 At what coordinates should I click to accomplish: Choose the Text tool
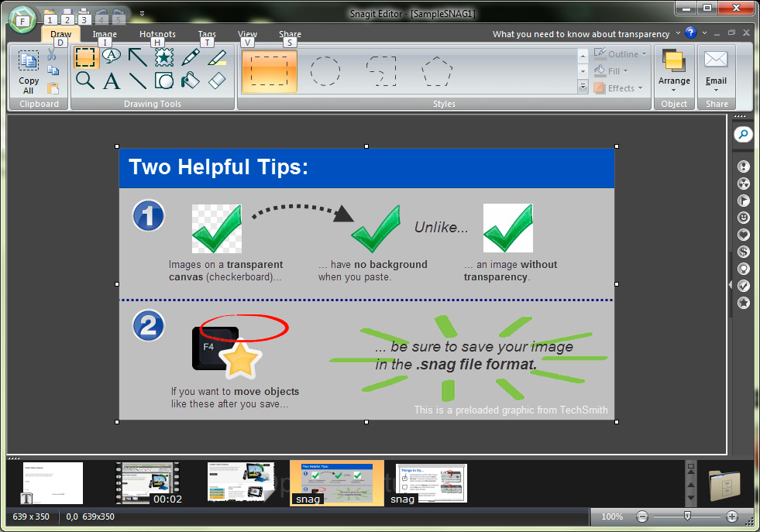112,81
